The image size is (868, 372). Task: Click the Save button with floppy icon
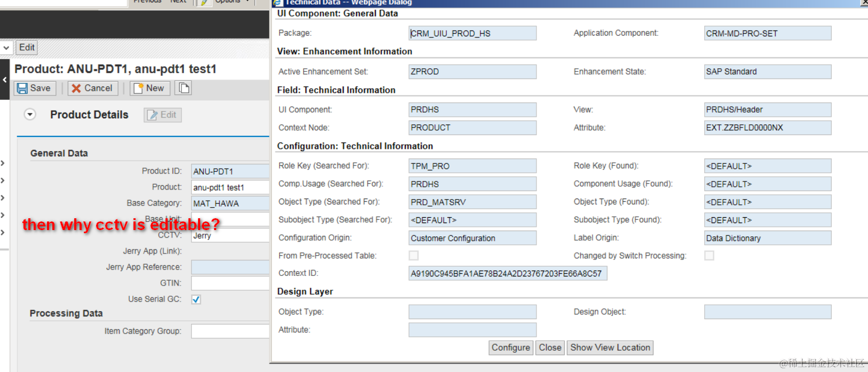tap(35, 88)
